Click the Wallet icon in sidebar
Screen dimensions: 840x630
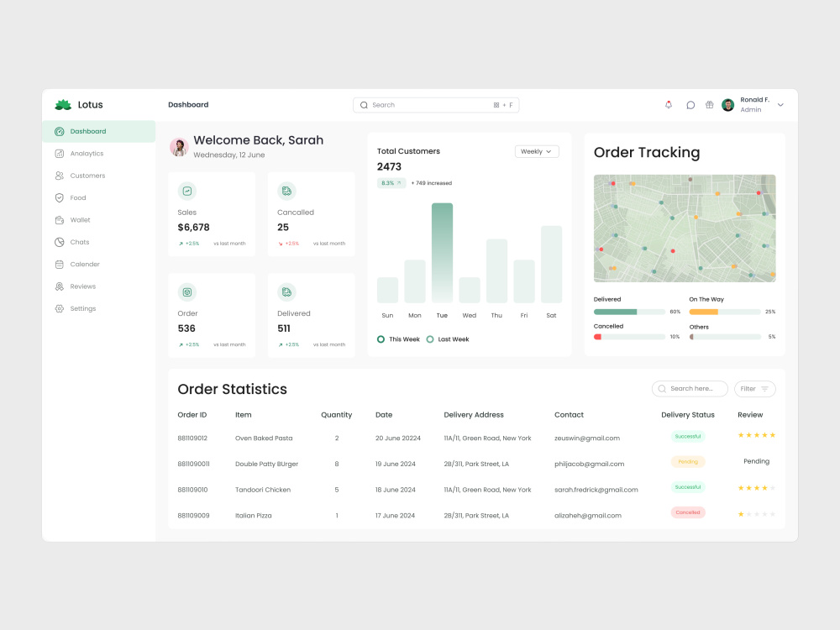click(x=60, y=220)
